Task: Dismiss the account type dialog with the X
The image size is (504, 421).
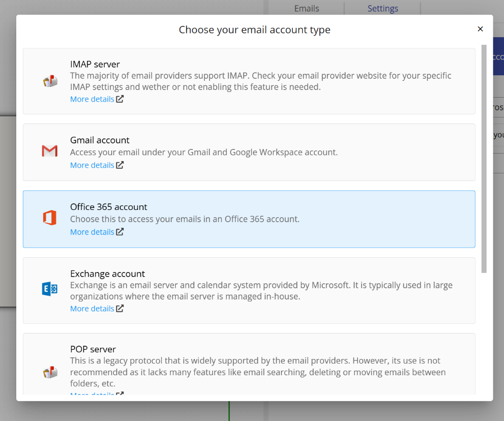Action: coord(480,29)
